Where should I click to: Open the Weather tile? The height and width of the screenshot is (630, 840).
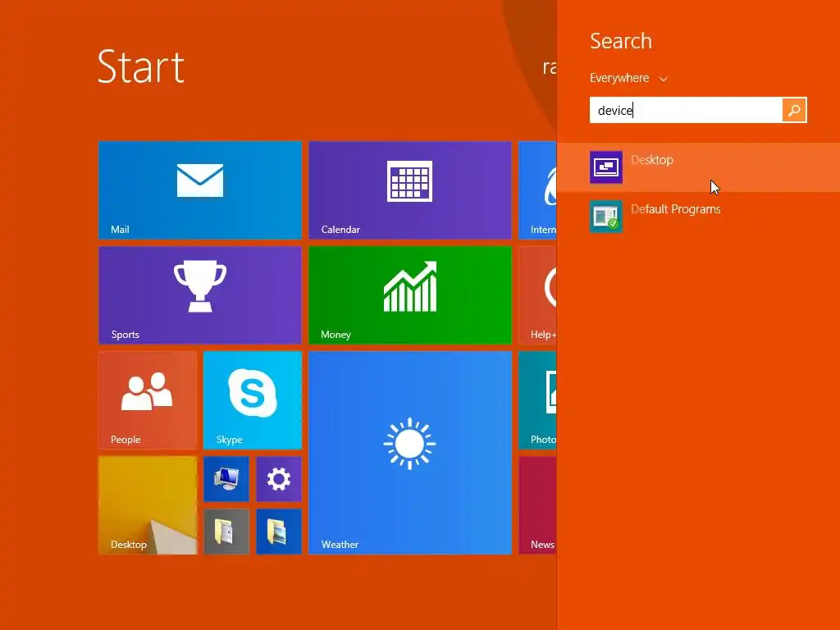click(x=410, y=453)
